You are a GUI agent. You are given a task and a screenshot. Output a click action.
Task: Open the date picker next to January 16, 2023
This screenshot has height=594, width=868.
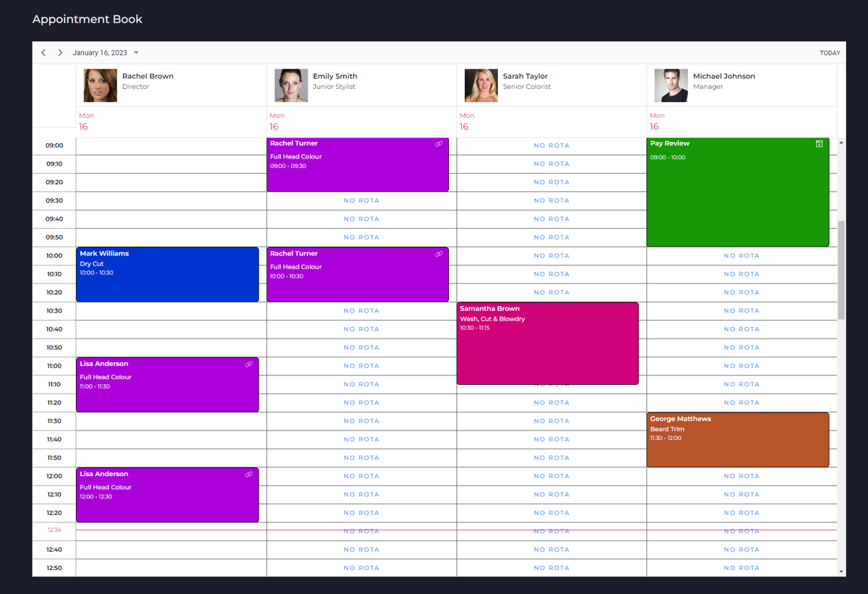[x=136, y=52]
